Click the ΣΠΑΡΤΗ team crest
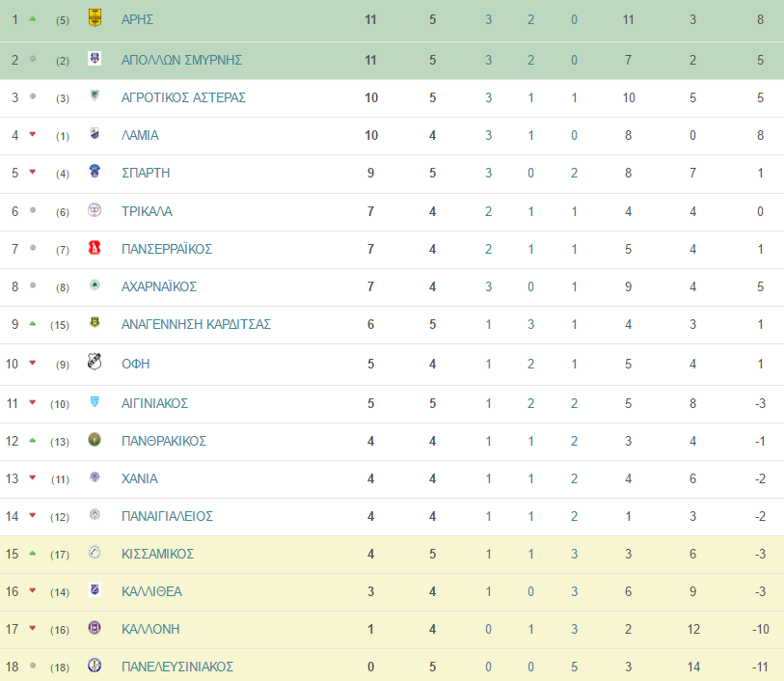Screen dimensions: 784x681 point(95,171)
